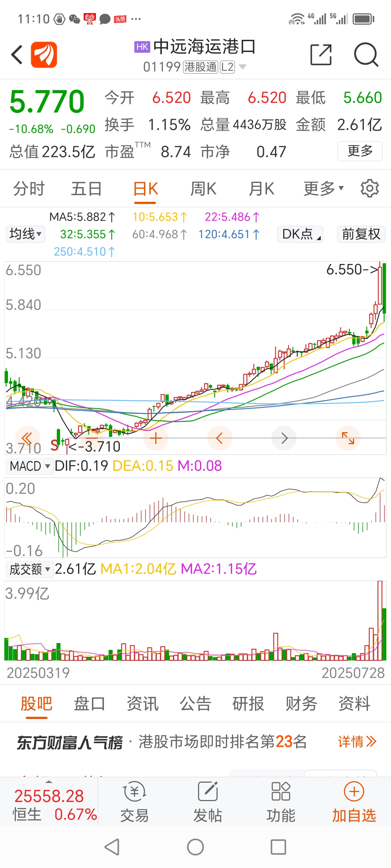Open 交易 trade icon

pos(134,802)
